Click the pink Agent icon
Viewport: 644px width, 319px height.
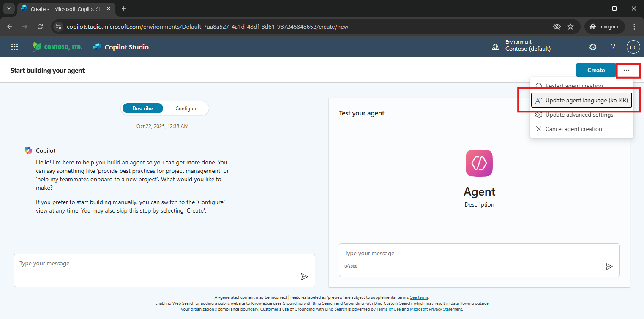pos(479,163)
